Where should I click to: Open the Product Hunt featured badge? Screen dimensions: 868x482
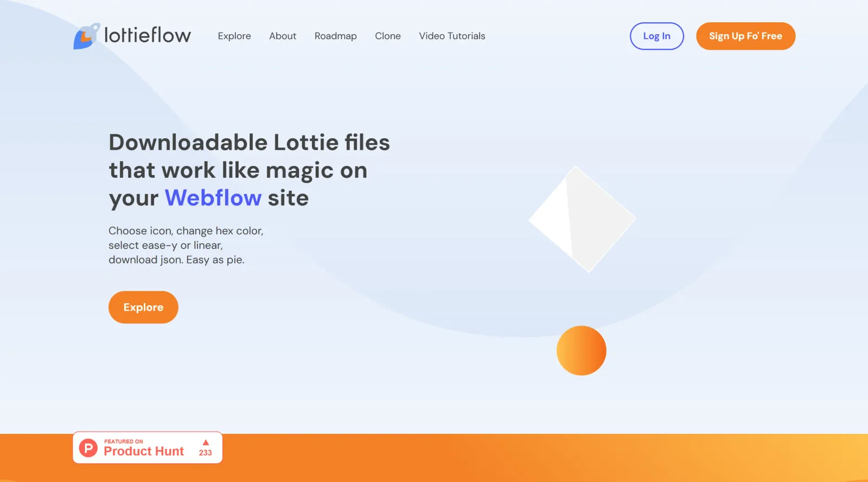(148, 447)
